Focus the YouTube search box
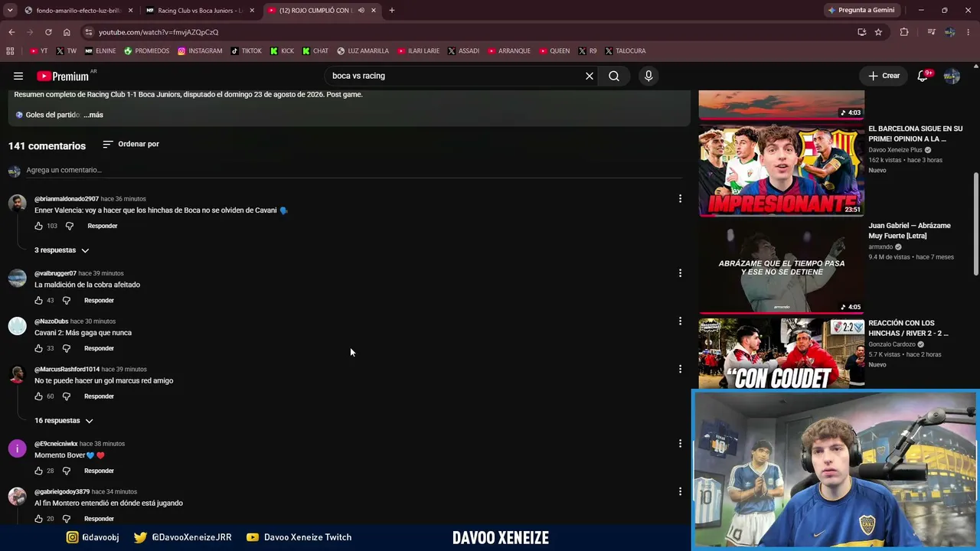Image resolution: width=980 pixels, height=551 pixels. click(x=456, y=76)
